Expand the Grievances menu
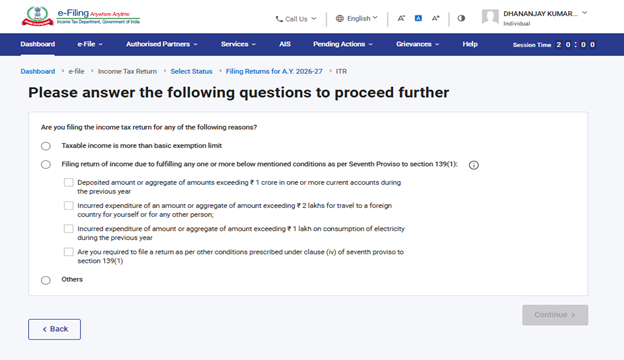This screenshot has height=360, width=624. [x=417, y=44]
